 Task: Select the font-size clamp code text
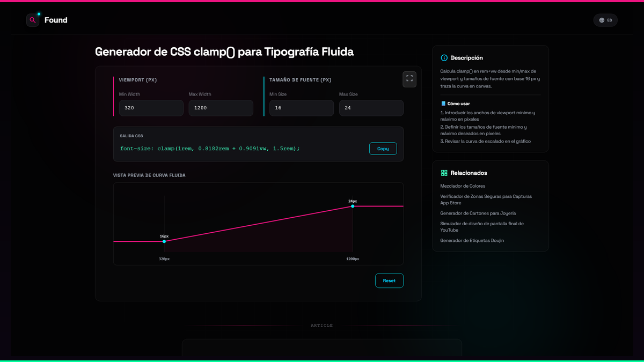tap(210, 149)
